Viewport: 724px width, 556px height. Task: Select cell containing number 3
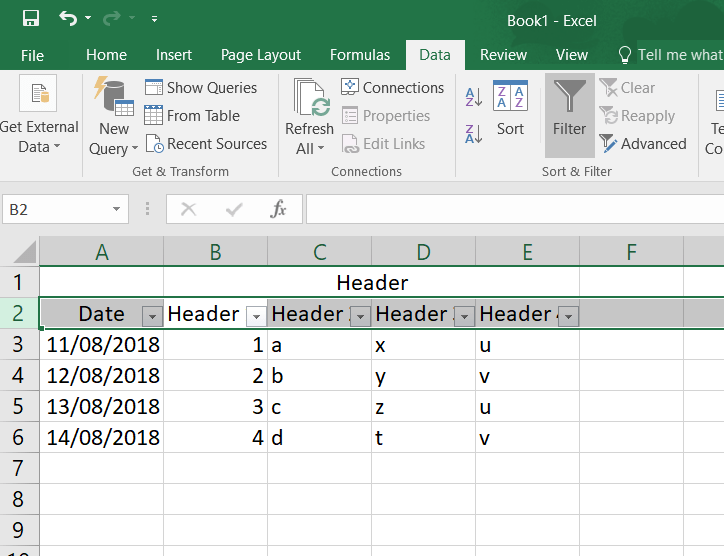pos(215,406)
